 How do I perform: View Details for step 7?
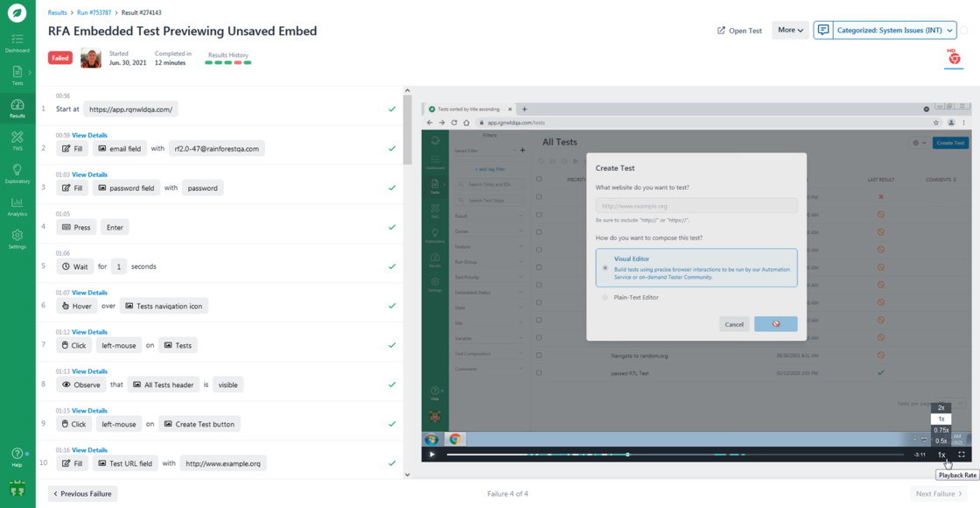click(x=89, y=332)
